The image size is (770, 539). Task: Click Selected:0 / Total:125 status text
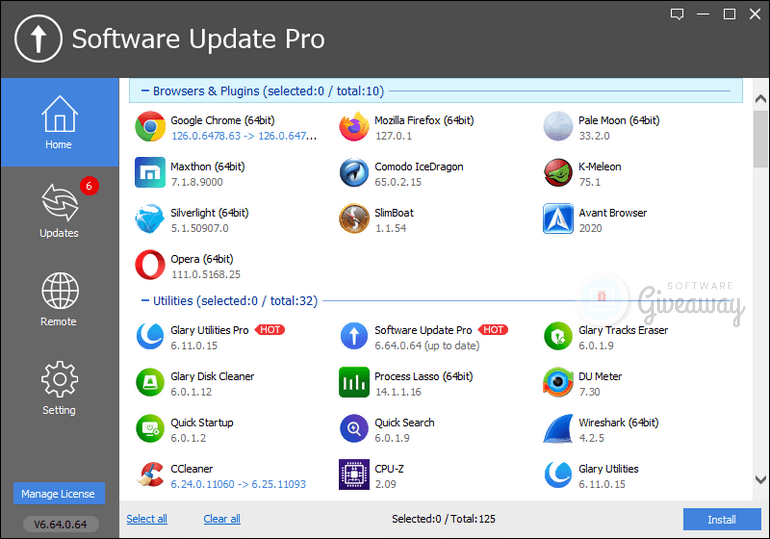coord(443,519)
